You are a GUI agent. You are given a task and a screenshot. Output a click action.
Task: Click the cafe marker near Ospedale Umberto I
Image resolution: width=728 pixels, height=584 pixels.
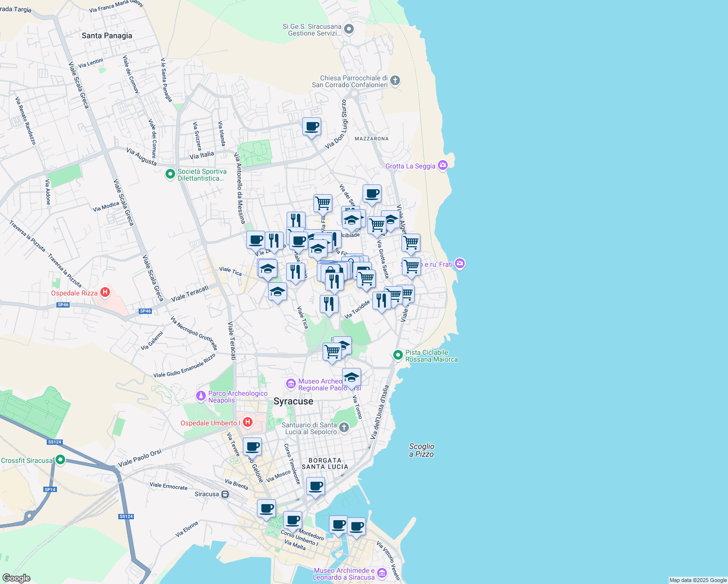click(252, 448)
